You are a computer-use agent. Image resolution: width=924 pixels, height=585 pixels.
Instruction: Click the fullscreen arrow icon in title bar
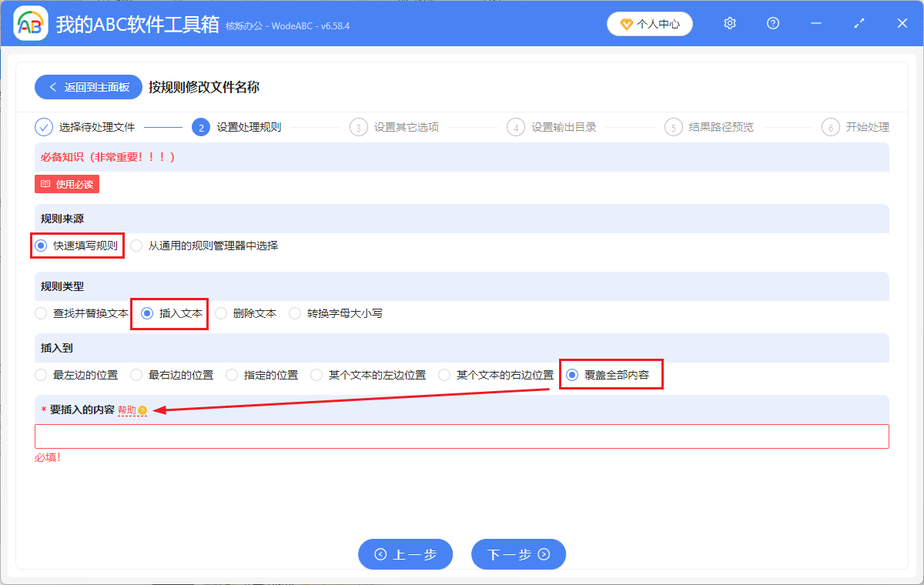coord(859,23)
